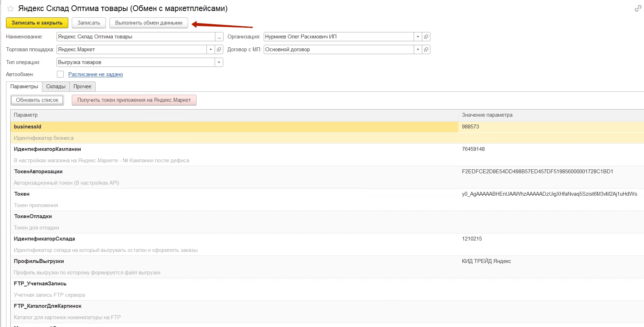Open the Торговая площадка record icon

(x=219, y=49)
